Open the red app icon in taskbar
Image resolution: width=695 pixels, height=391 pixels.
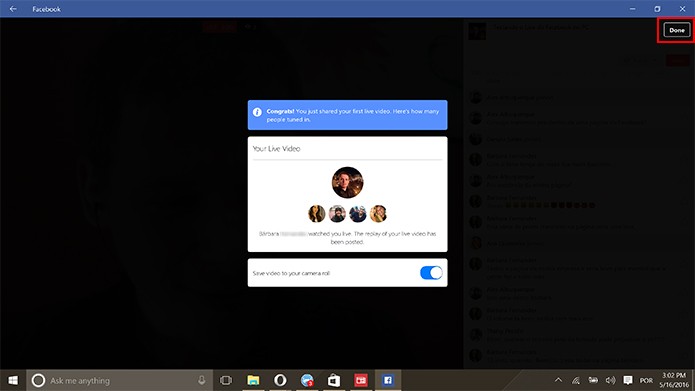[x=361, y=380]
